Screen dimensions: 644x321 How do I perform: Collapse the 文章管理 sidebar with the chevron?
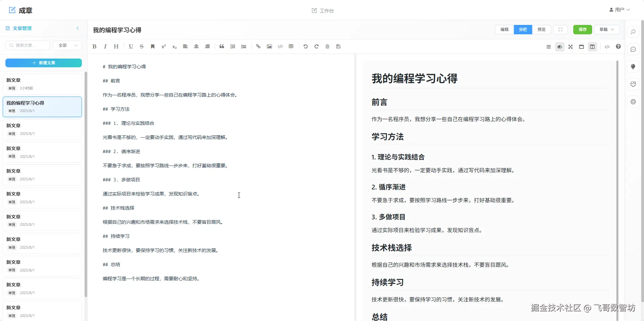[78, 28]
